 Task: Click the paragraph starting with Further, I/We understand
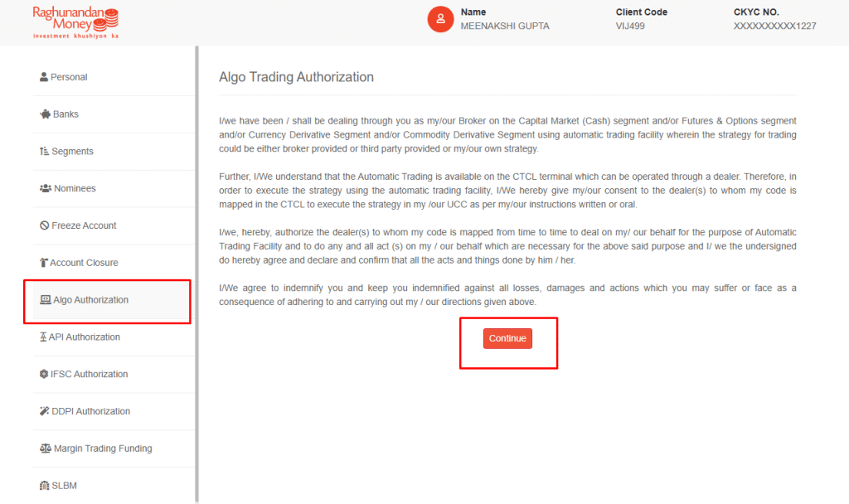coord(507,191)
